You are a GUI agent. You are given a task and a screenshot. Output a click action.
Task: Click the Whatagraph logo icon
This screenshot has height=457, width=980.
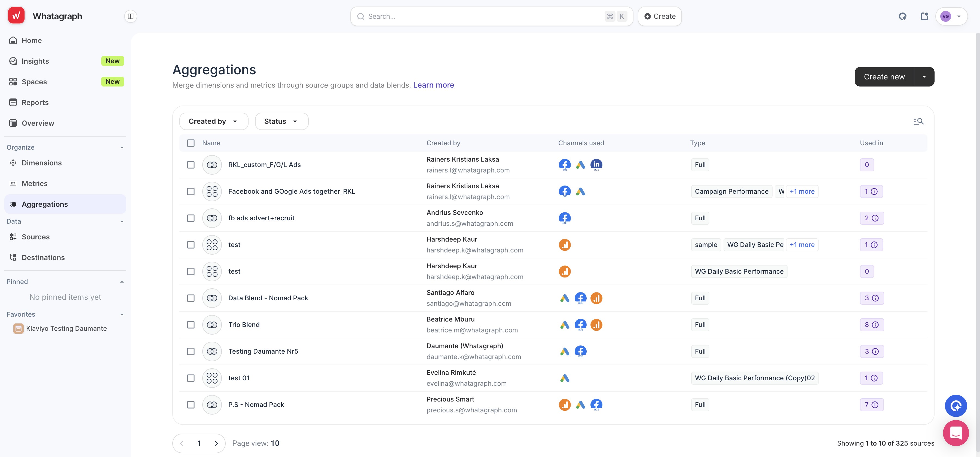pos(16,16)
